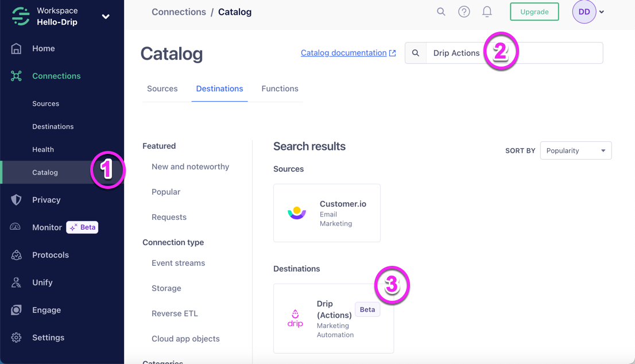This screenshot has height=364, width=635.
Task: Click the Beta badge next to Monitor
Action: [x=82, y=227]
